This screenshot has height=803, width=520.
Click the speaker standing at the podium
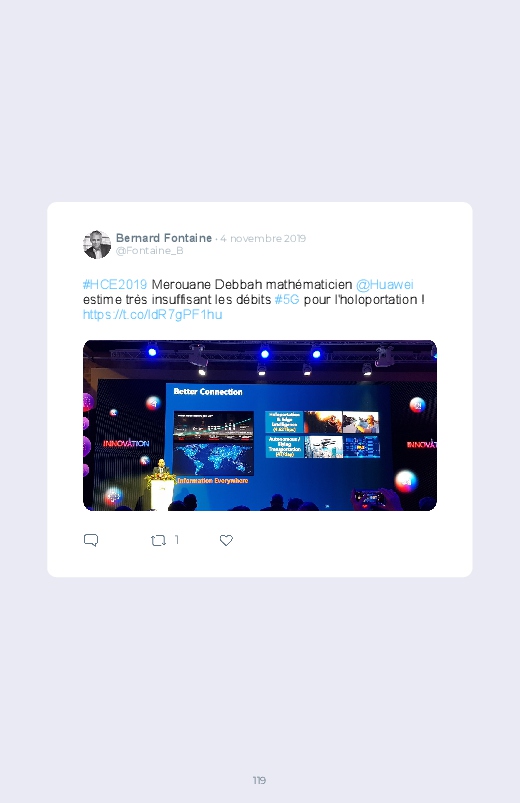coord(161,470)
